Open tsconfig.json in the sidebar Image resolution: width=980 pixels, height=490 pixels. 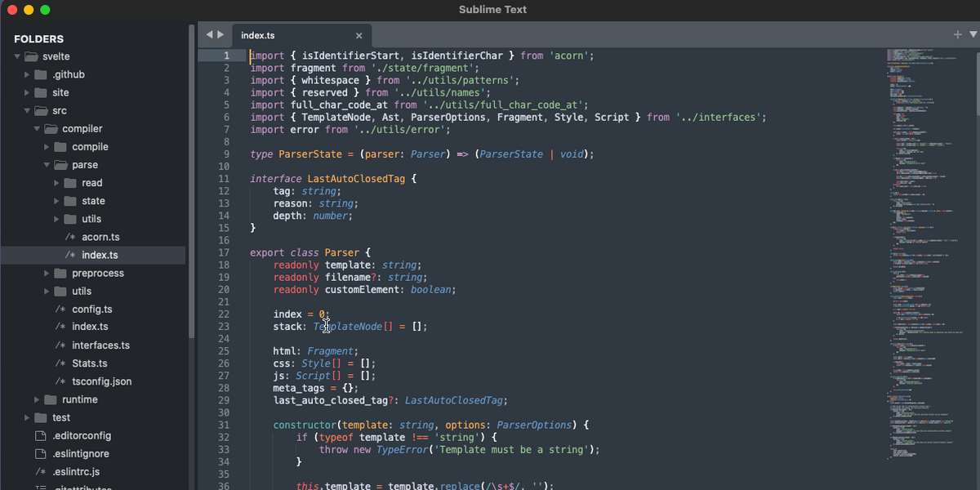(x=101, y=381)
